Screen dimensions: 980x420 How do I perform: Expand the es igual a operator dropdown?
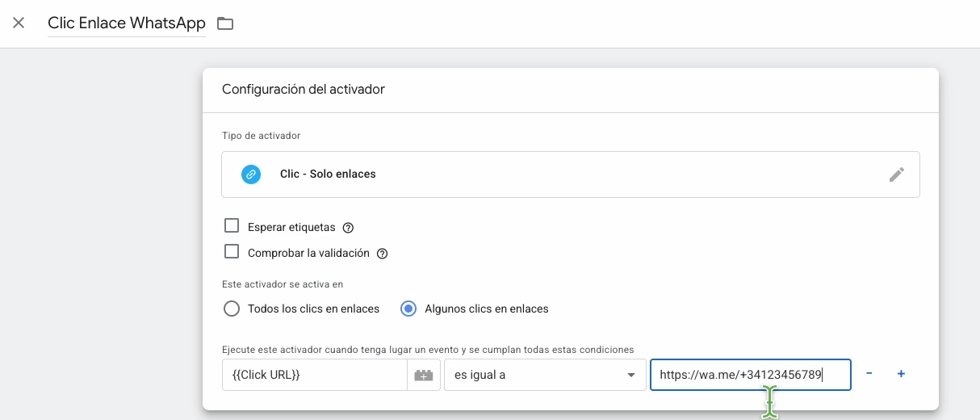(545, 375)
